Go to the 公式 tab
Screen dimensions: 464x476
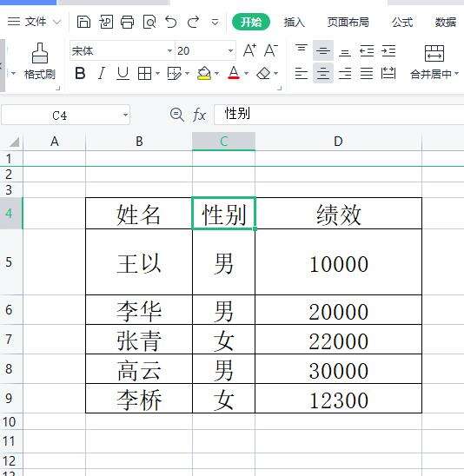(x=402, y=23)
